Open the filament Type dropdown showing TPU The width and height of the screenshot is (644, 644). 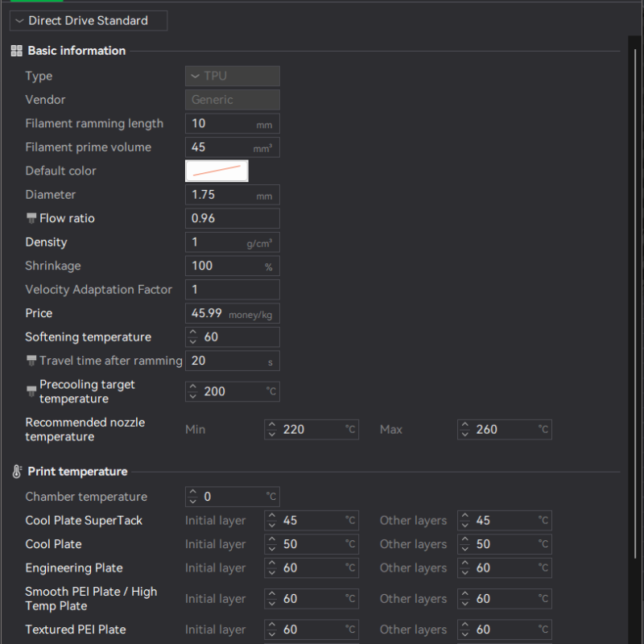tap(233, 76)
